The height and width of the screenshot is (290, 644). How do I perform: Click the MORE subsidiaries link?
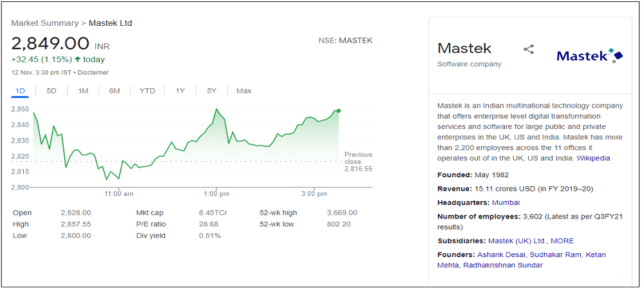click(562, 241)
